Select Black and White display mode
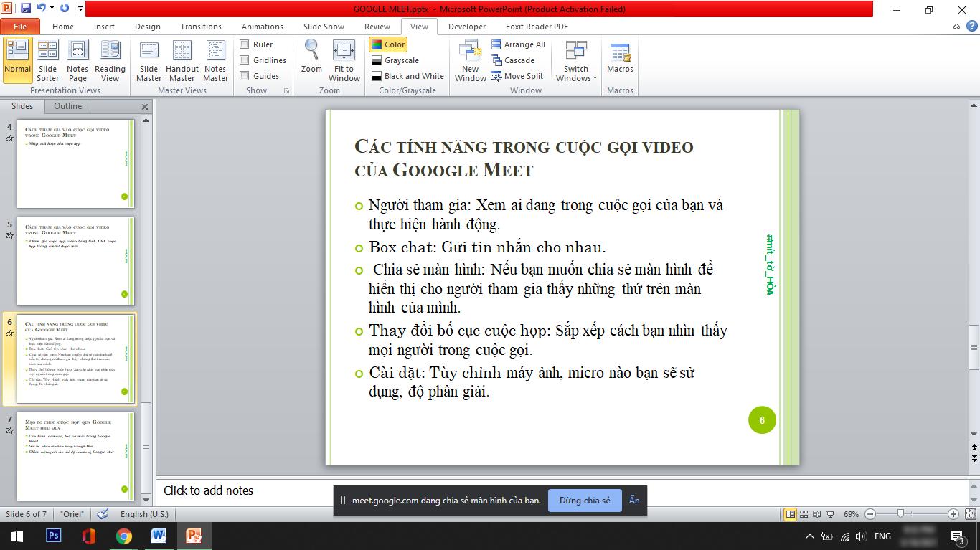This screenshot has height=550, width=980. pos(407,76)
